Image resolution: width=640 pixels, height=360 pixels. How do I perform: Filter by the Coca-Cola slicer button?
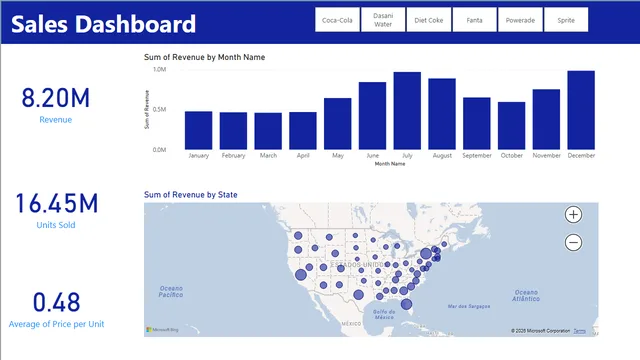pos(337,20)
